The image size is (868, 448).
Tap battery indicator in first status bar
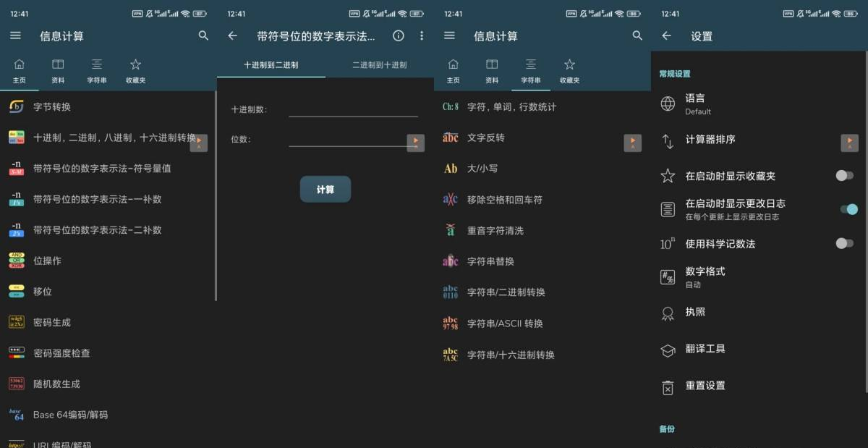click(x=200, y=14)
